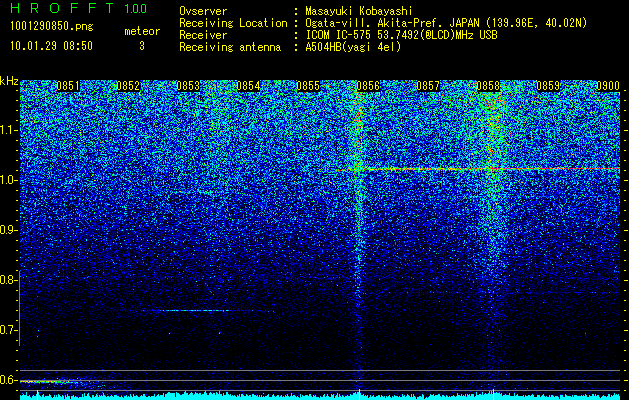The image size is (629, 400).
Task: Click the cyan horizontal trace near 0.74 kHz
Action: click(197, 311)
